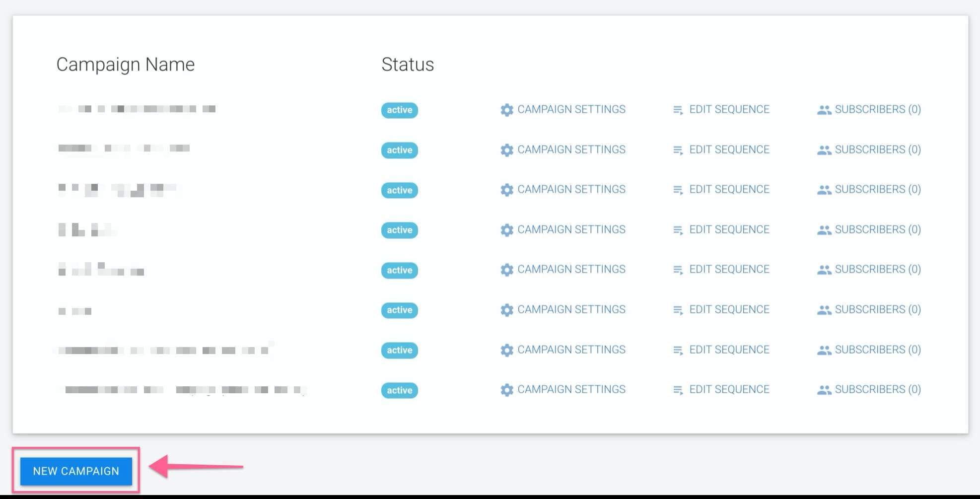
Task: Open EDIT SEQUENCE on the first row
Action: click(729, 109)
